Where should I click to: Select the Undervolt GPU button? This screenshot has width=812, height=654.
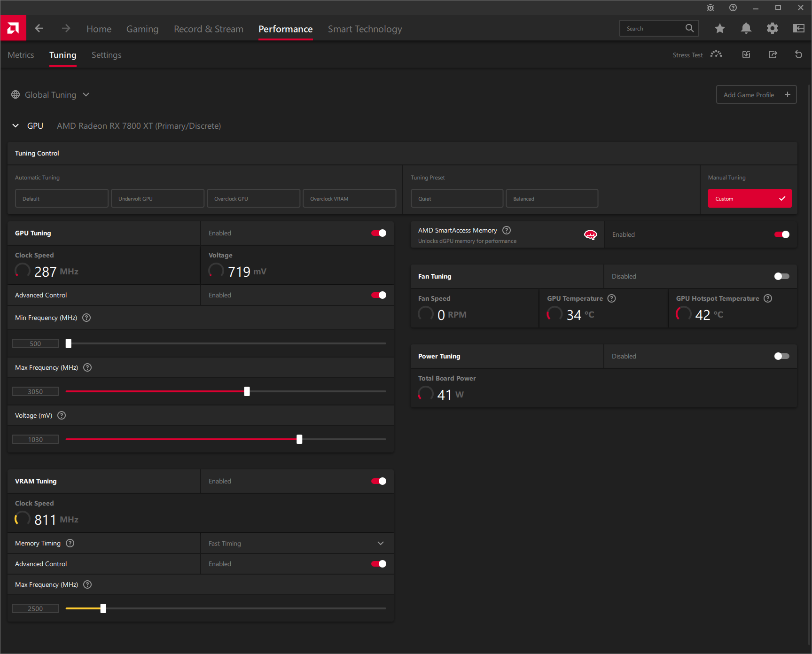tap(157, 198)
